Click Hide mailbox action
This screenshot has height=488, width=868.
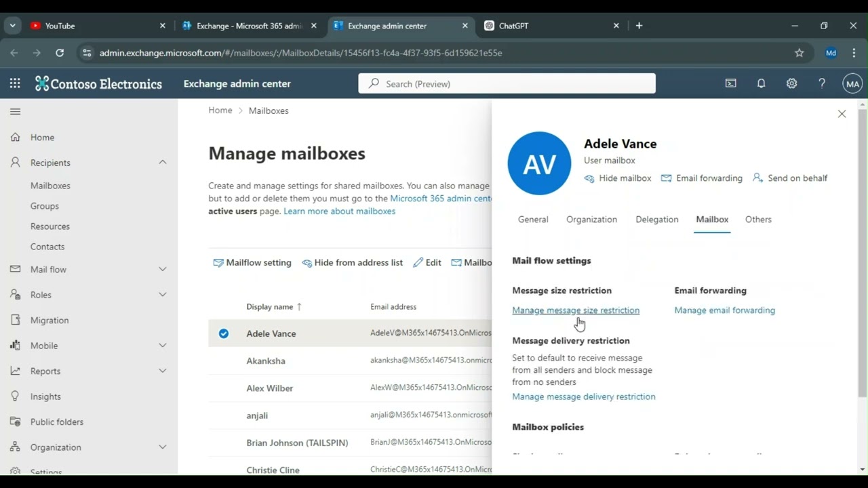pyautogui.click(x=618, y=178)
